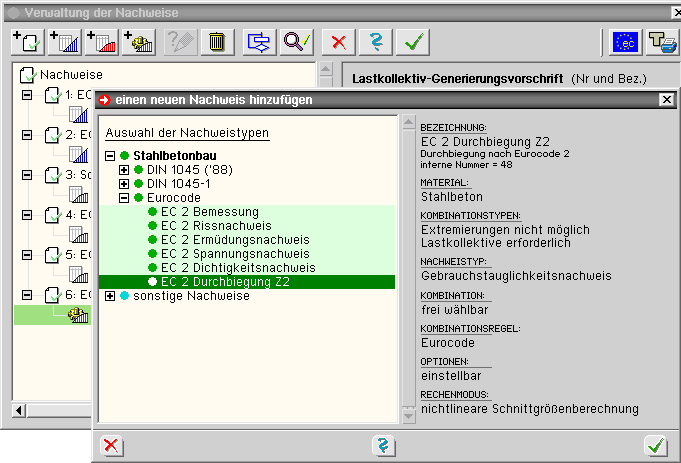Click the red X cancel toolbar icon

coord(340,42)
